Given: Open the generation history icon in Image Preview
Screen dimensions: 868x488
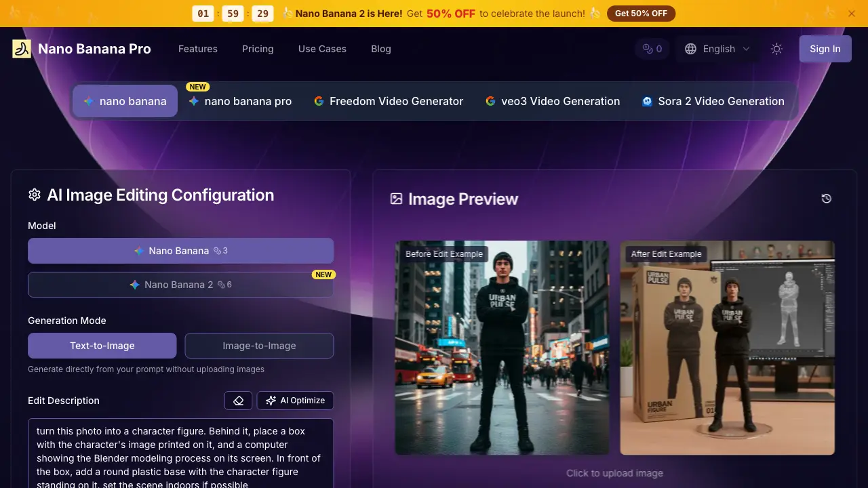Looking at the screenshot, I should click(826, 199).
